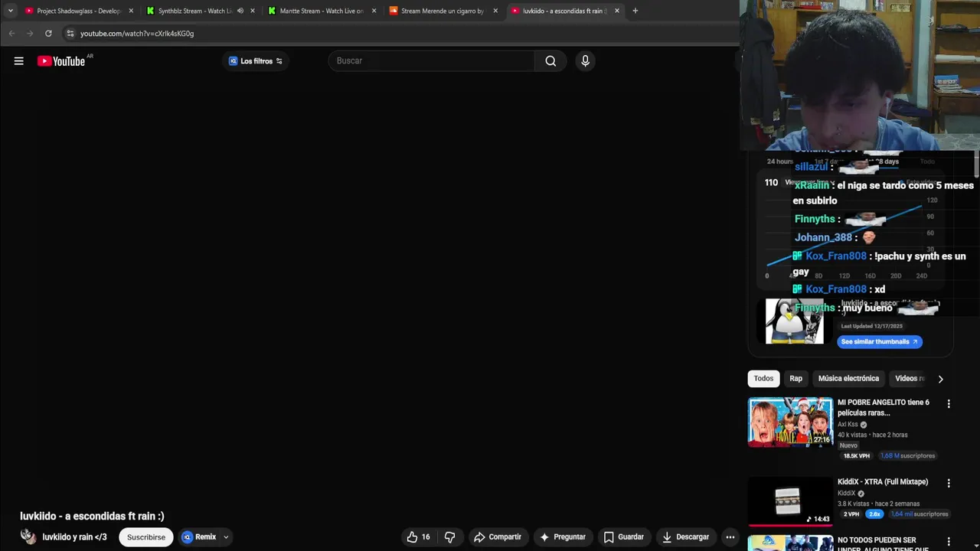Screen dimensions: 980x551
Task: Click the Buscar search input field
Action: pos(431,61)
